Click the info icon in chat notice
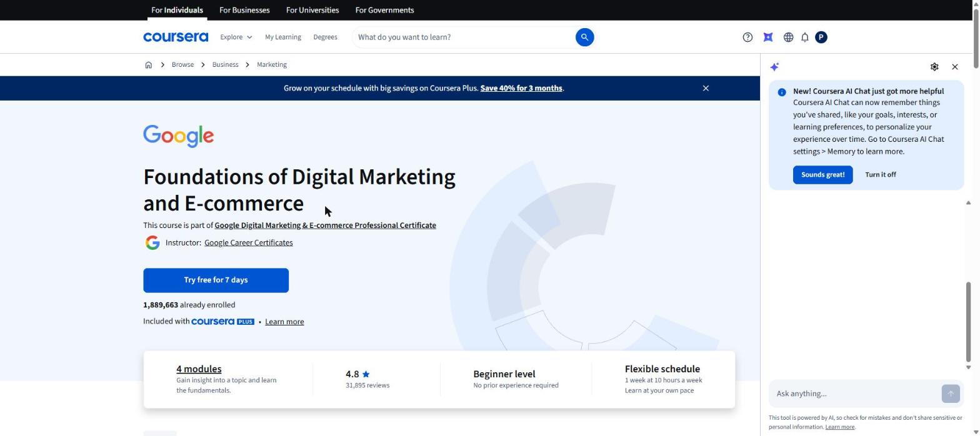 (782, 92)
